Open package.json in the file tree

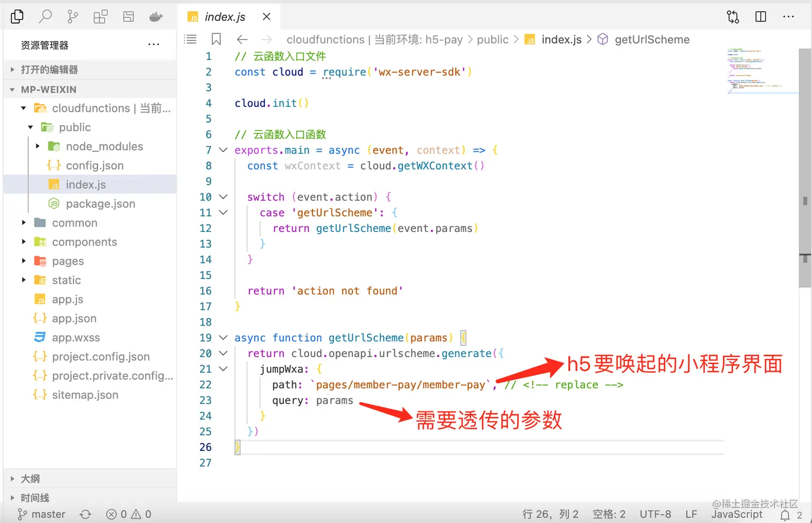(90, 204)
